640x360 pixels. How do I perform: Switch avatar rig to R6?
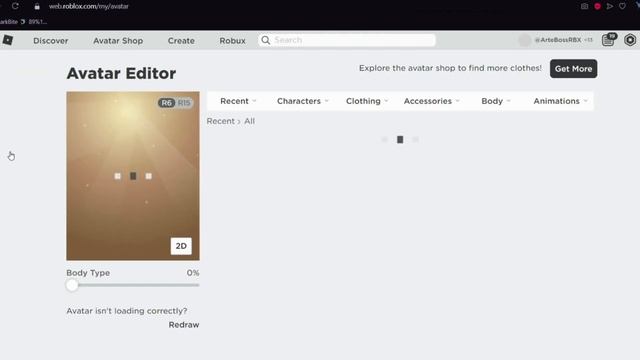click(167, 103)
